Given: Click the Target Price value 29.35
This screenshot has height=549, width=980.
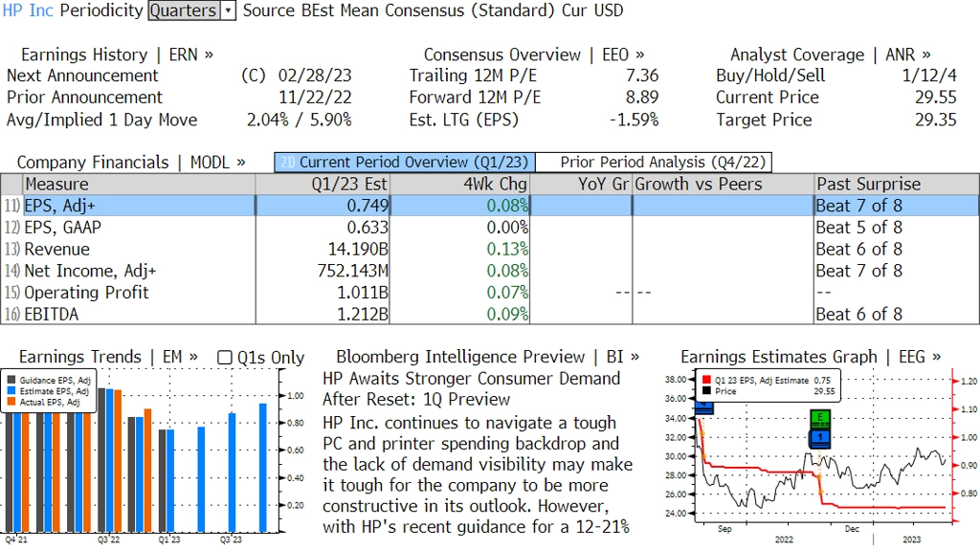Looking at the screenshot, I should click(936, 120).
